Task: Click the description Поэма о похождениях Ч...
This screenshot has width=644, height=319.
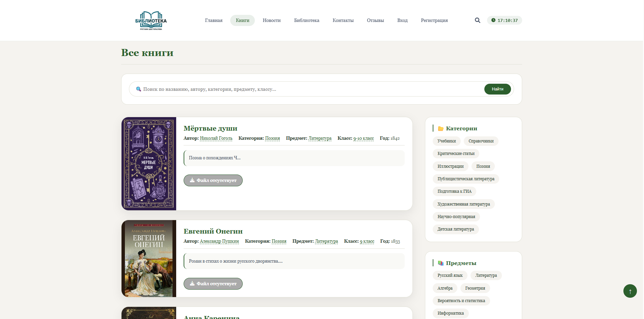Action: pyautogui.click(x=215, y=158)
